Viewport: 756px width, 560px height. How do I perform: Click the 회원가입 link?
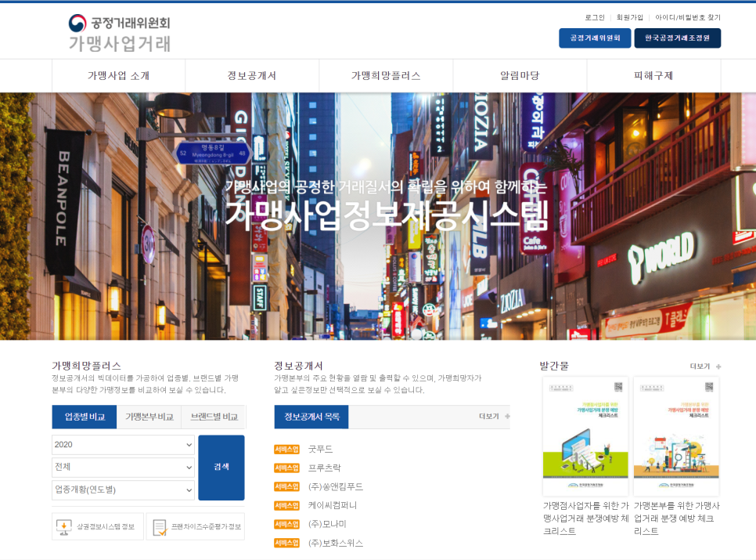(x=630, y=17)
